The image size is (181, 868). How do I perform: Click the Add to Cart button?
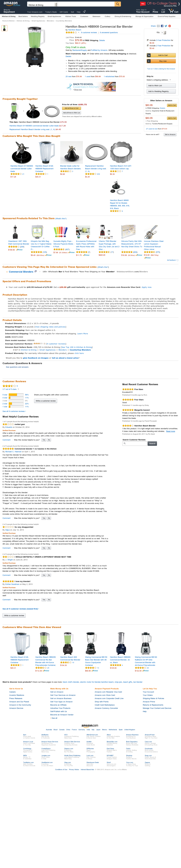[x=161, y=55]
